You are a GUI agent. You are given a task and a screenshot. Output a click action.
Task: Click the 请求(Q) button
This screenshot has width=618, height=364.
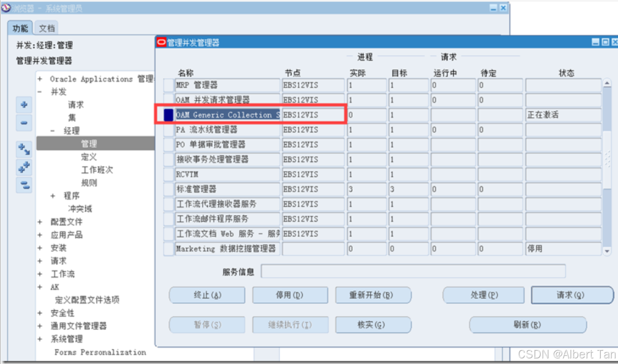[x=572, y=295]
